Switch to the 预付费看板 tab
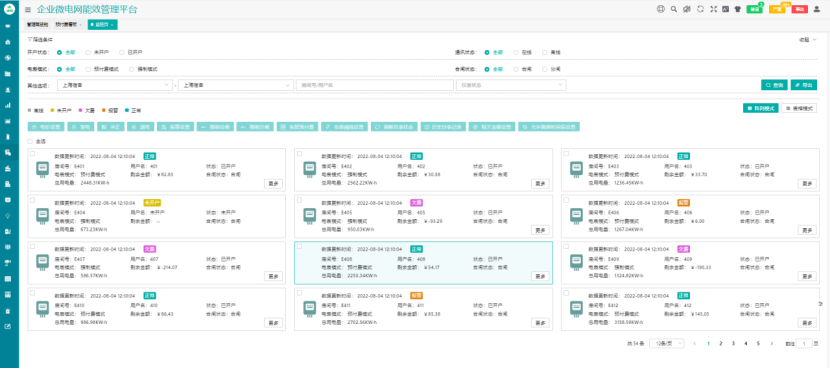 point(68,24)
